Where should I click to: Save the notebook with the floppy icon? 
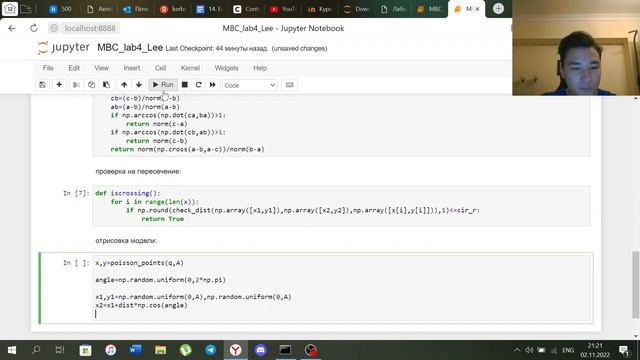(42, 85)
